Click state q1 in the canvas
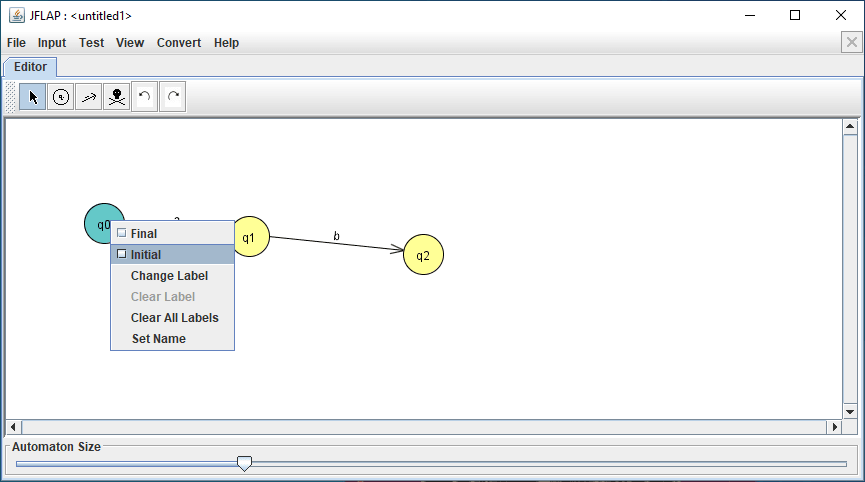 252,237
